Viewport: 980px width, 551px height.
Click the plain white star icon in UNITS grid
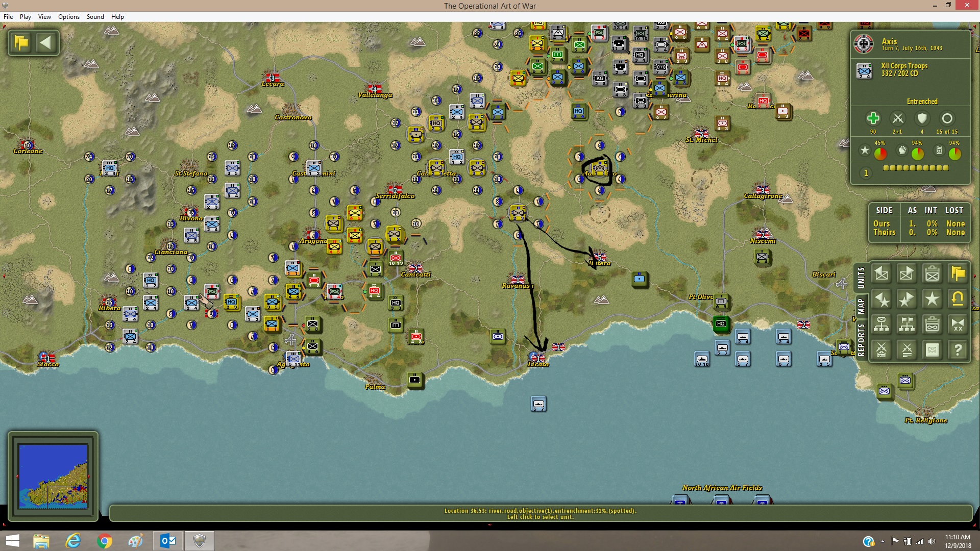933,299
